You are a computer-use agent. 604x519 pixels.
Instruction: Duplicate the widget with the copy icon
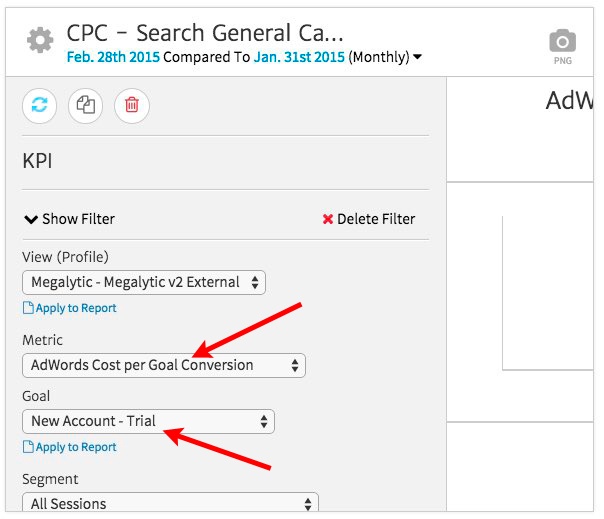(x=86, y=105)
